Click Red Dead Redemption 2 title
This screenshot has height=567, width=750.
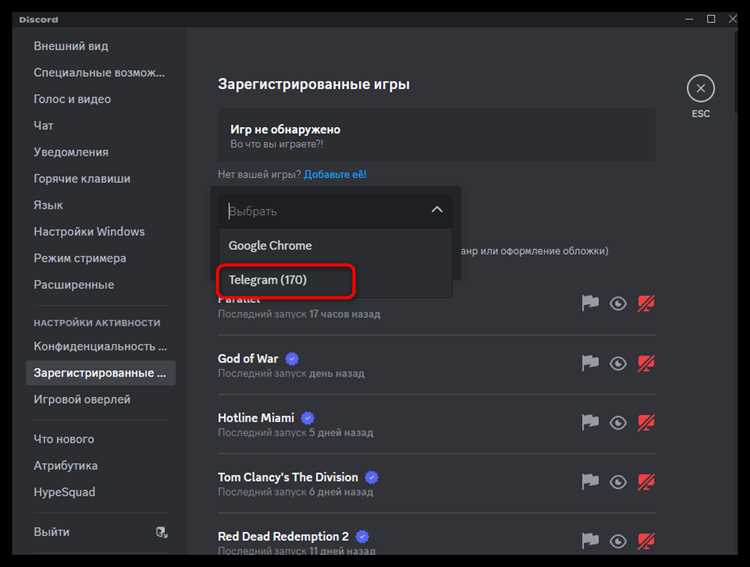(x=283, y=536)
